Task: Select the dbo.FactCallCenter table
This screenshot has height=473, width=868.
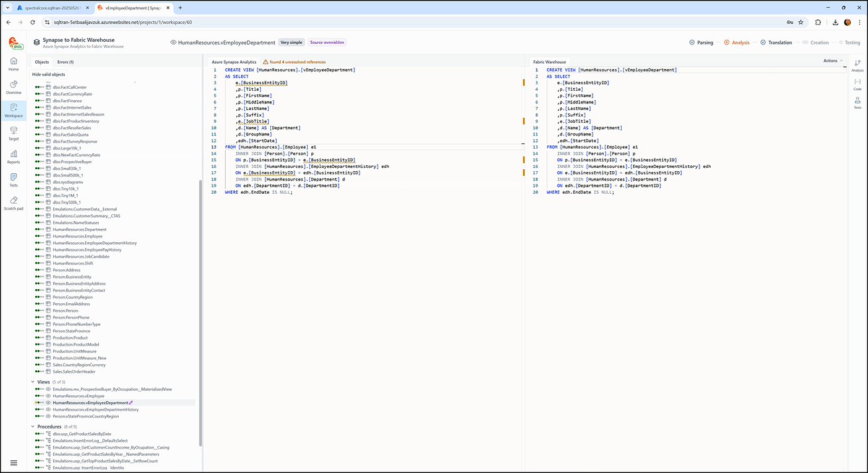Action: pos(70,87)
